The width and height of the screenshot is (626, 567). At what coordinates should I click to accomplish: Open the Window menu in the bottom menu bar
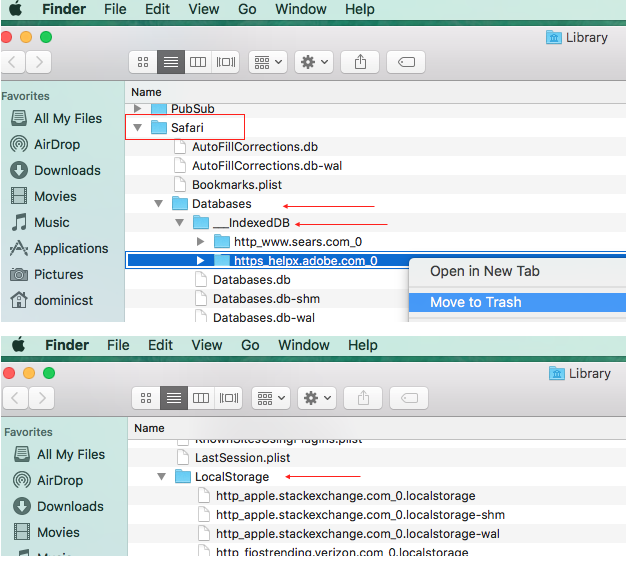(304, 345)
